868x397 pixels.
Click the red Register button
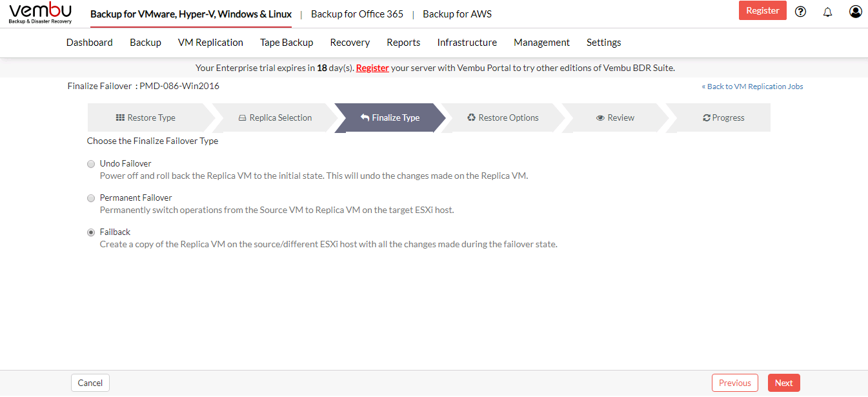click(763, 10)
